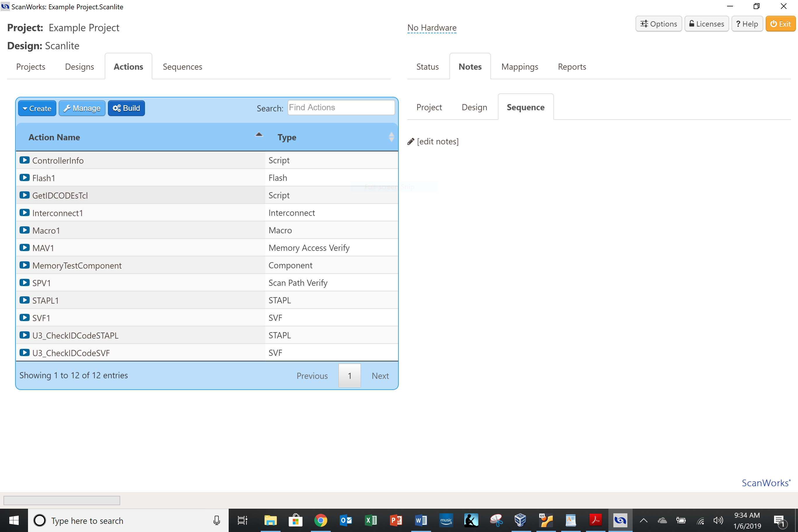Open the Sequences tab
Image resolution: width=798 pixels, height=532 pixels.
[182, 66]
